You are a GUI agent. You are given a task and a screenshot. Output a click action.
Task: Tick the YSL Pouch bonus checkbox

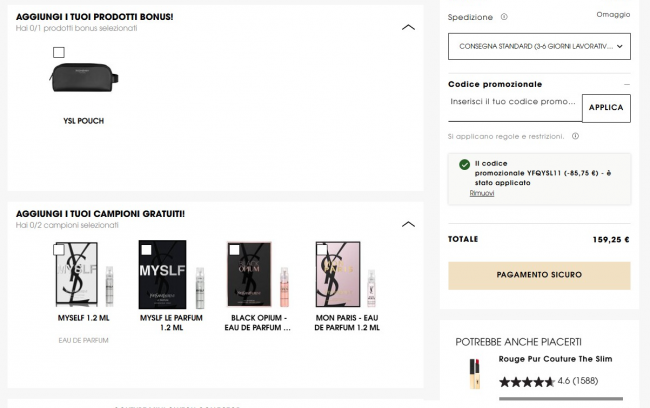(59, 52)
